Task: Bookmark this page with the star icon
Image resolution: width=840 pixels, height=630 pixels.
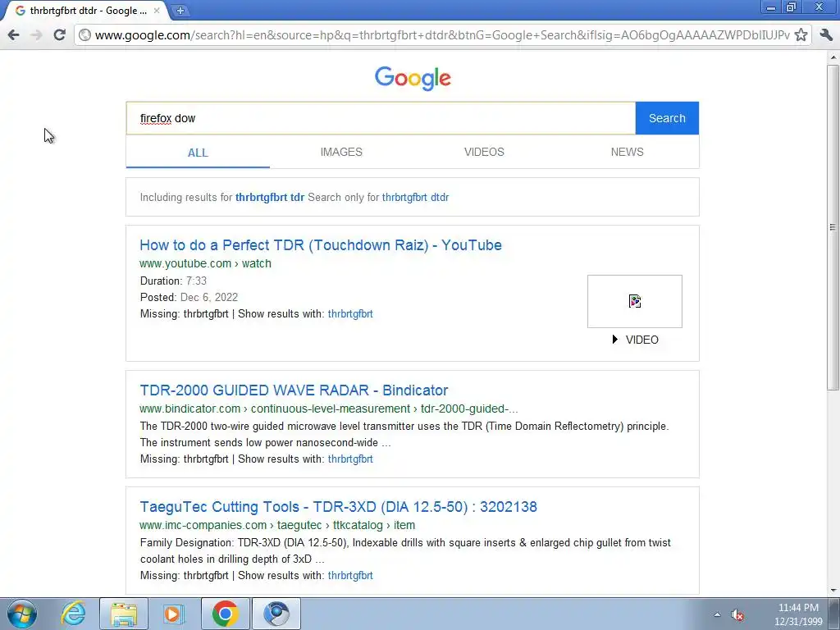Action: coord(801,35)
